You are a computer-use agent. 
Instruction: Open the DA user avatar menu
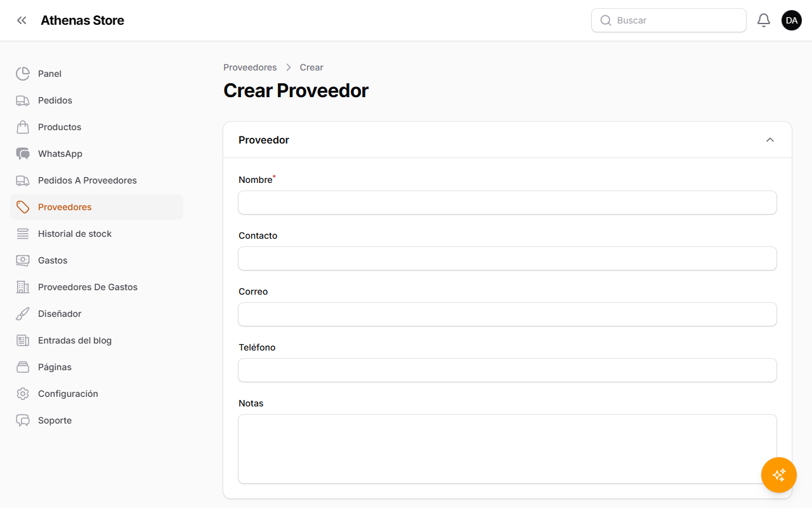coord(792,20)
